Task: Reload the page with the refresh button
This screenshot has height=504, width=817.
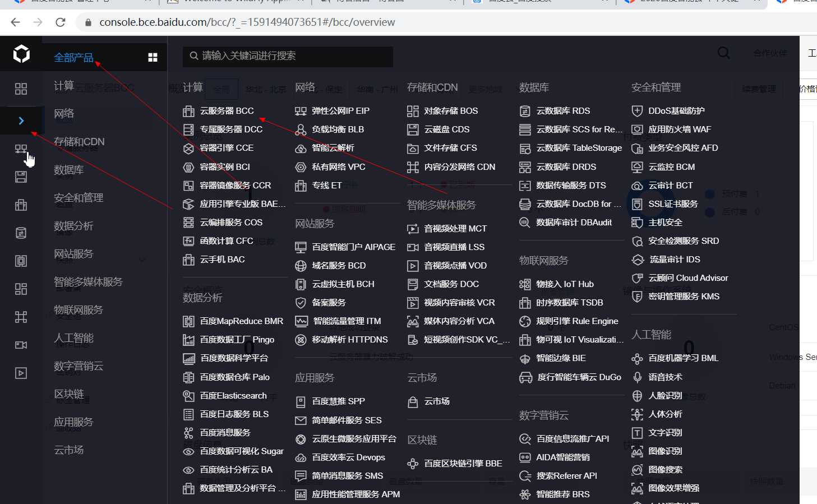Action: tap(61, 22)
